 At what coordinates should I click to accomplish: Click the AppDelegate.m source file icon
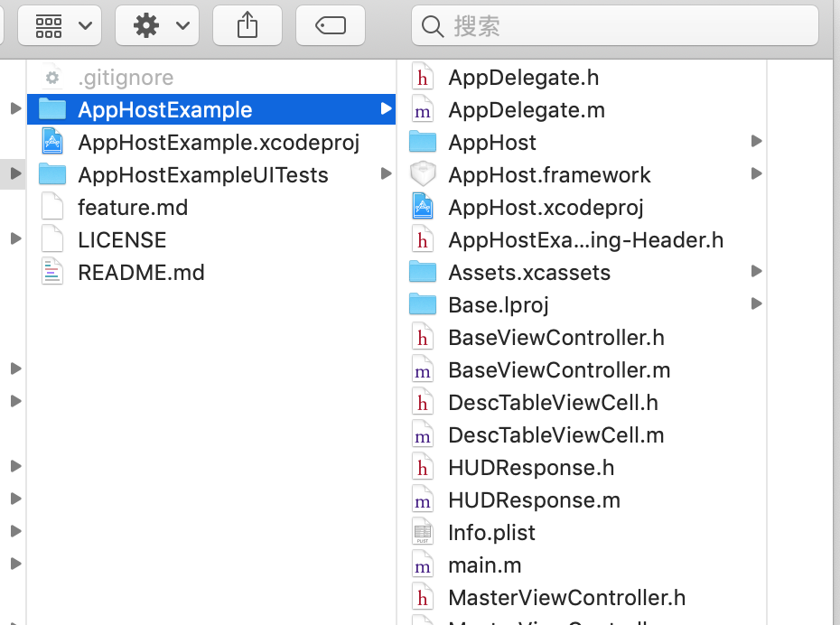pos(422,110)
